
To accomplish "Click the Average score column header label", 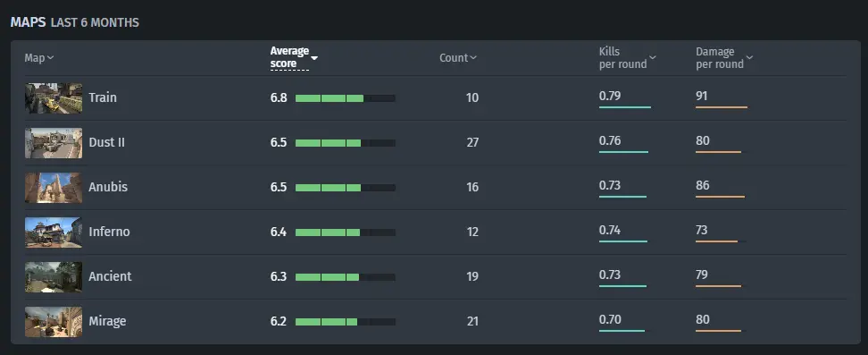I will coord(289,58).
